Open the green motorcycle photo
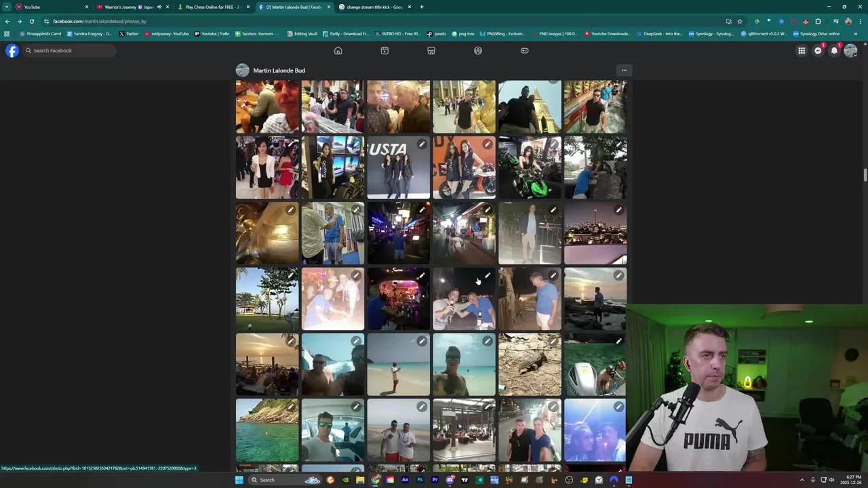Image resolution: width=868 pixels, height=488 pixels. click(x=530, y=167)
